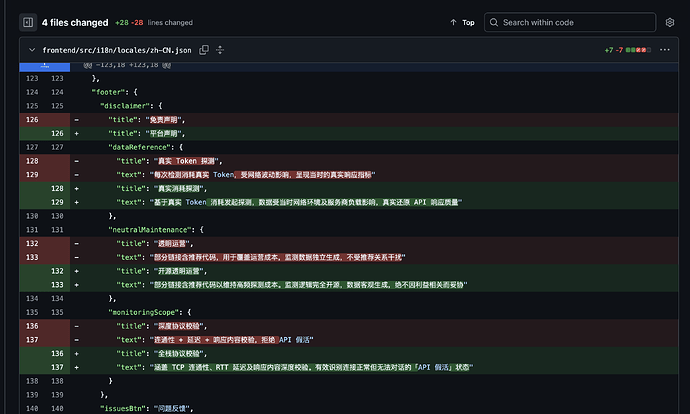Open the three-dot file options menu
The height and width of the screenshot is (414, 690).
(x=664, y=50)
